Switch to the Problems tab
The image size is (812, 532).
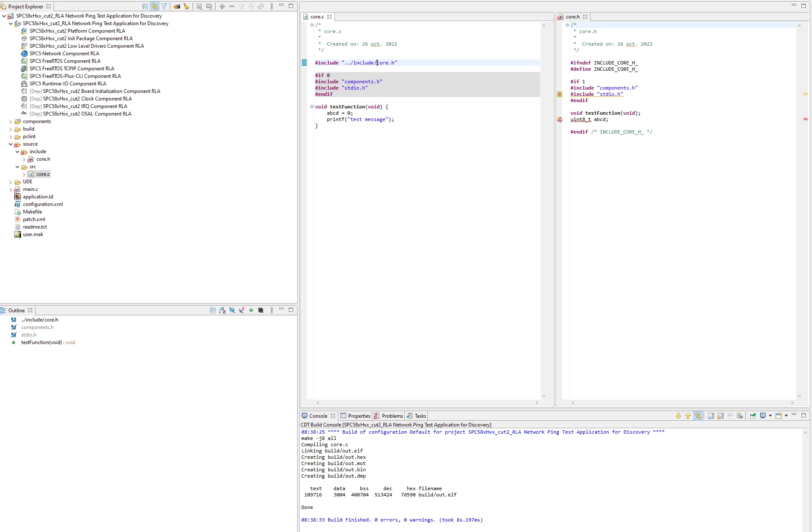388,416
